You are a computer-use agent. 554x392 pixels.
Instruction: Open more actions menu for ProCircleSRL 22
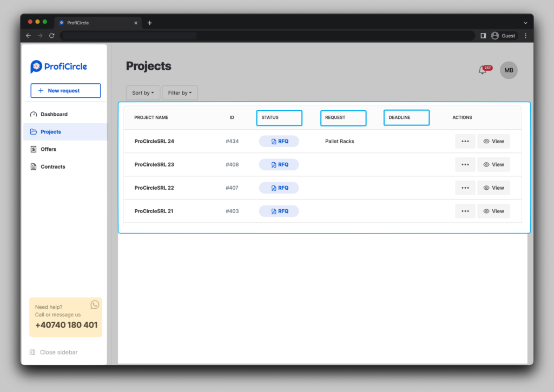[x=465, y=188]
